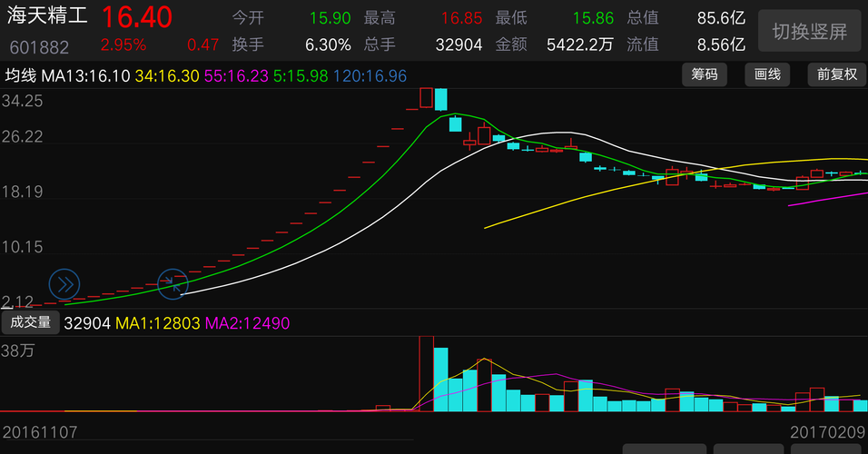Tap today's open value 15.90
This screenshot has height=454, width=868.
click(x=330, y=18)
